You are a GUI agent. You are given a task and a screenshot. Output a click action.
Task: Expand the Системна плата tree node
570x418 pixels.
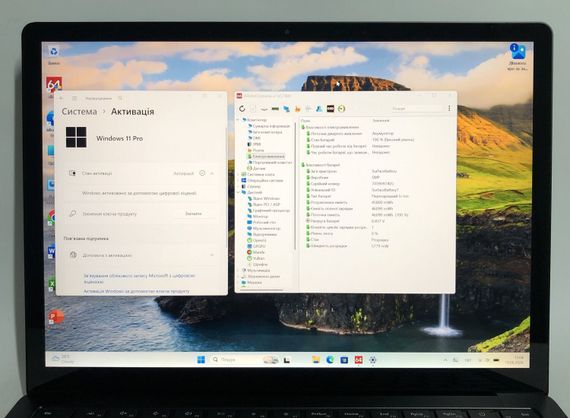pyautogui.click(x=239, y=174)
